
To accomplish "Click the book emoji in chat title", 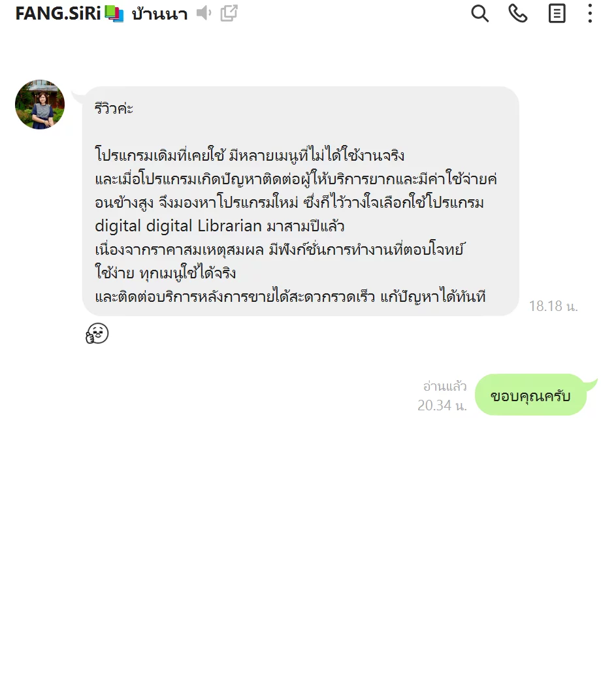I will point(114,14).
